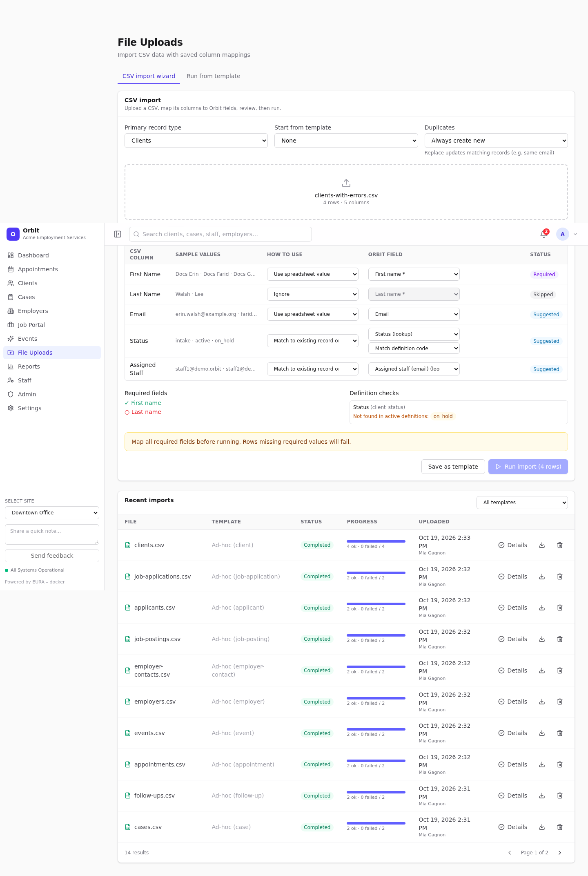Image resolution: width=588 pixels, height=876 pixels.
Task: Focus the global search field
Action: (220, 234)
